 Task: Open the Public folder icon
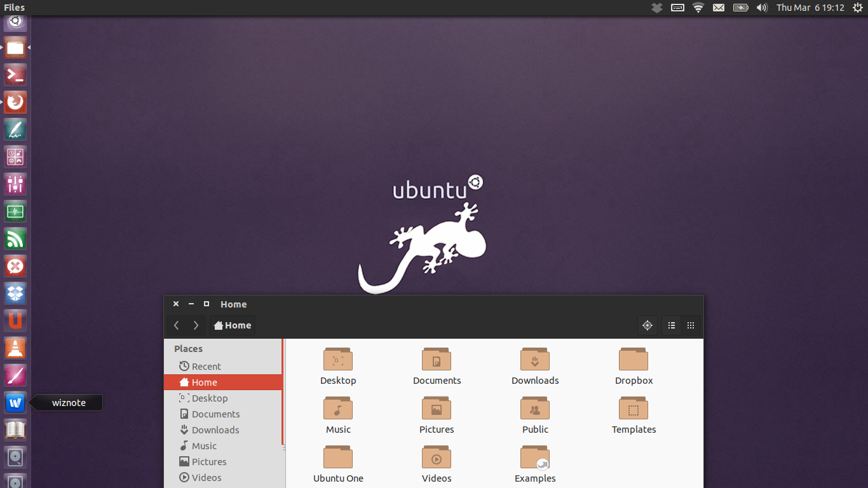535,409
